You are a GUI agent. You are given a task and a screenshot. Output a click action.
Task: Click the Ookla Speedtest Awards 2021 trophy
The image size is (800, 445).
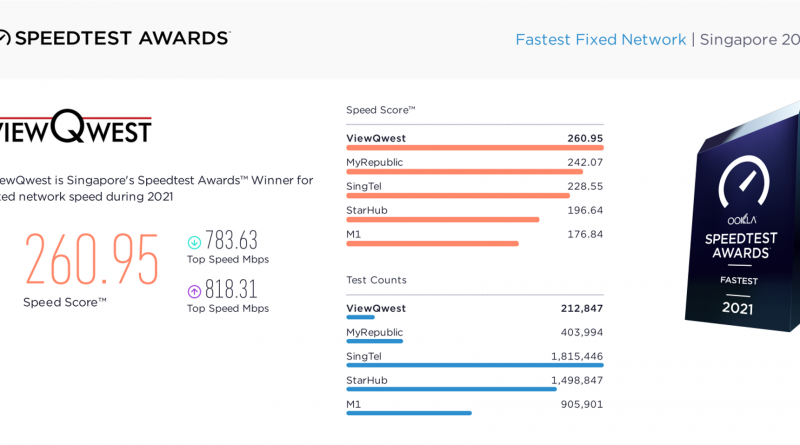pos(742,217)
